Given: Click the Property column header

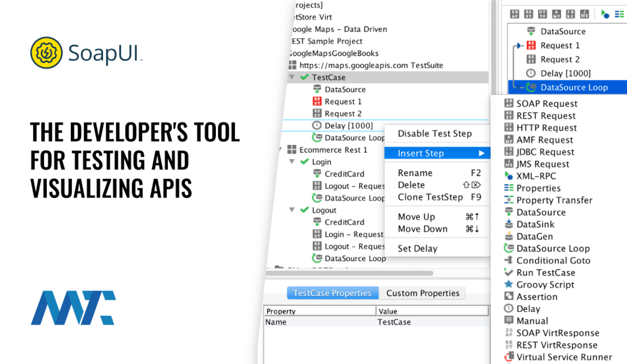Looking at the screenshot, I should tap(320, 311).
